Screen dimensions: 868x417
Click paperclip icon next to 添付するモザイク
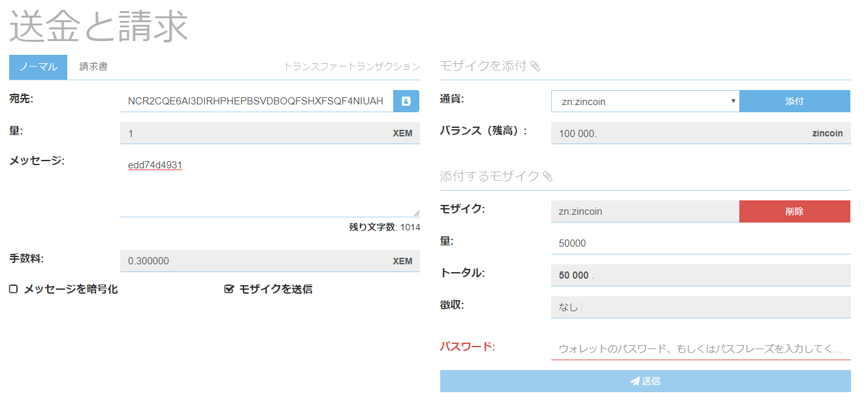tap(548, 176)
